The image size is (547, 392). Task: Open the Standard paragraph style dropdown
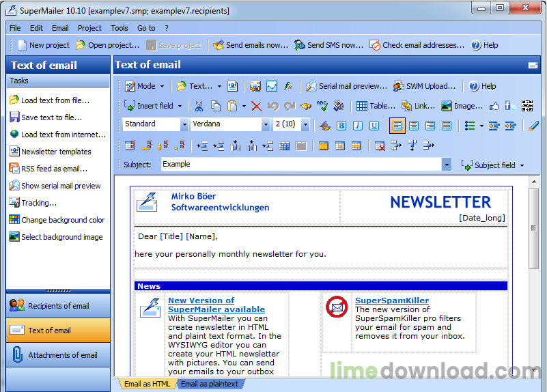click(x=184, y=124)
